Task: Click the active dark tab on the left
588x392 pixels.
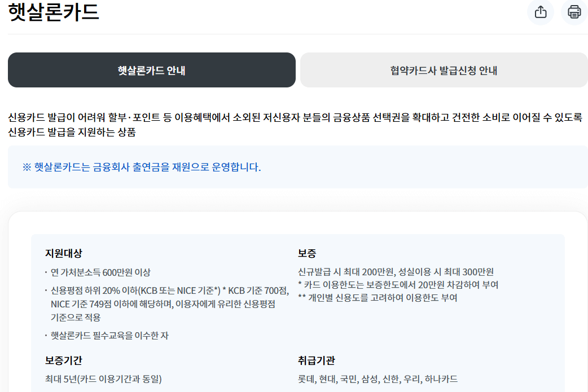Action: (151, 69)
